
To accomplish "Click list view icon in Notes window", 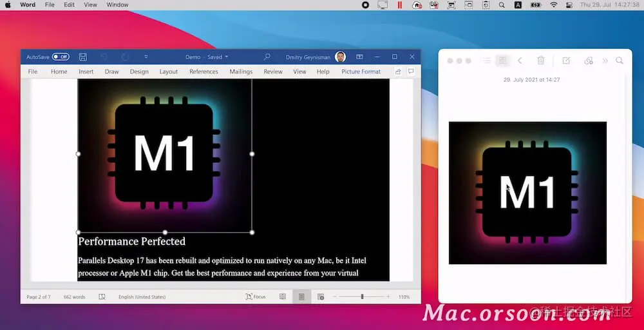I will click(487, 61).
